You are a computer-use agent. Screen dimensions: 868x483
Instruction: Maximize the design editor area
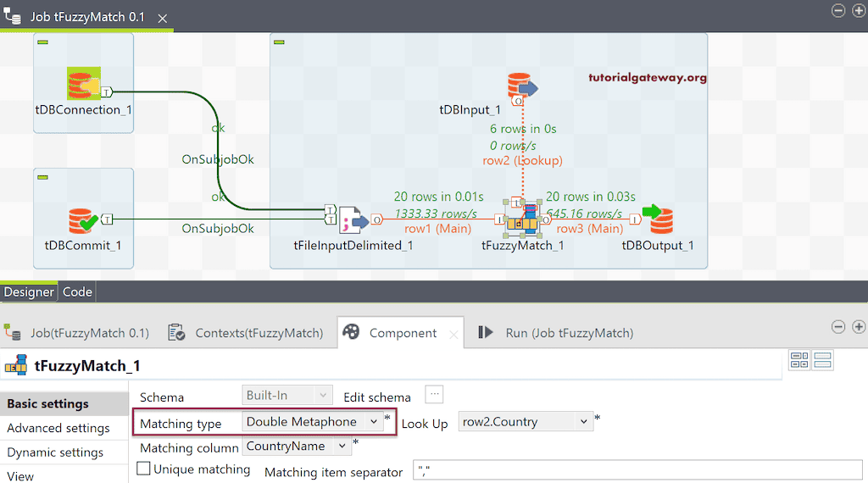[859, 10]
